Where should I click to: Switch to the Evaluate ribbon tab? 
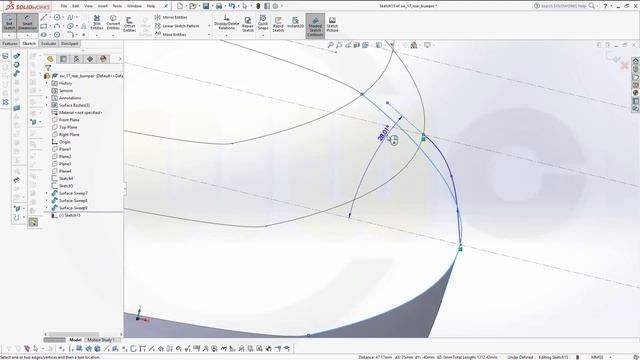(x=49, y=44)
